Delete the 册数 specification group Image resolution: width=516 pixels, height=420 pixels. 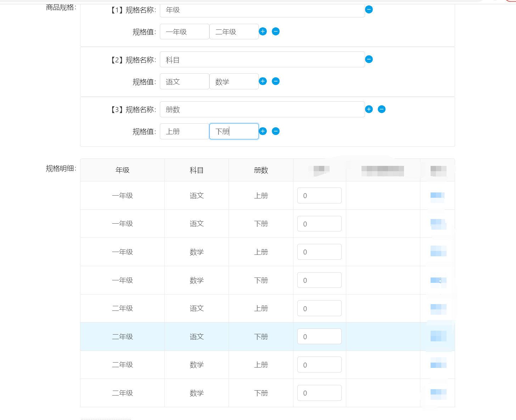pyautogui.click(x=381, y=109)
